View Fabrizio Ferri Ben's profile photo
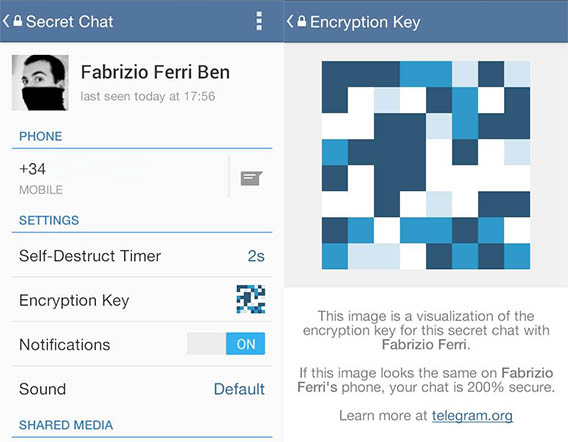568x442 pixels. pos(40,83)
